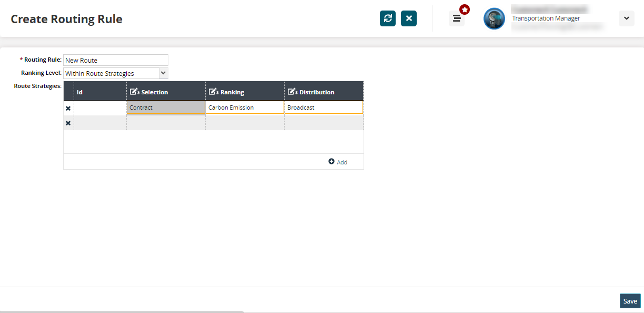The height and width of the screenshot is (313, 644).
Task: Select the Carbon Emission ranking cell
Action: pos(245,107)
